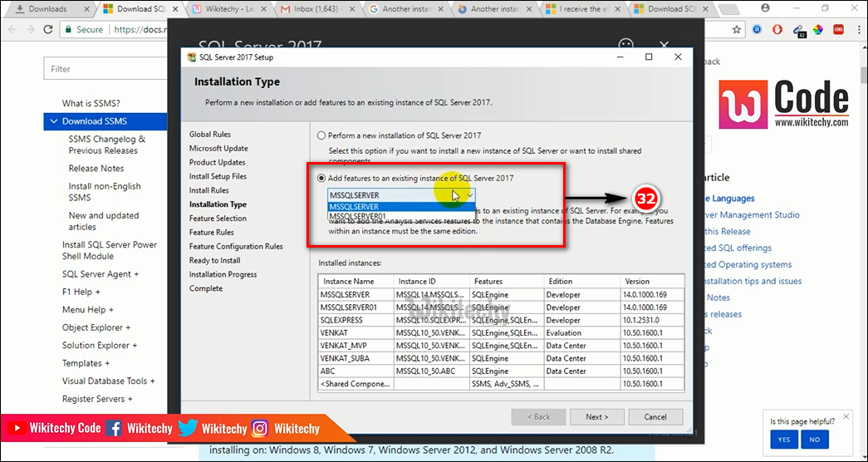This screenshot has width=868, height=462.
Task: Click the SQL Server 2017 Setup title icon
Action: 193,57
